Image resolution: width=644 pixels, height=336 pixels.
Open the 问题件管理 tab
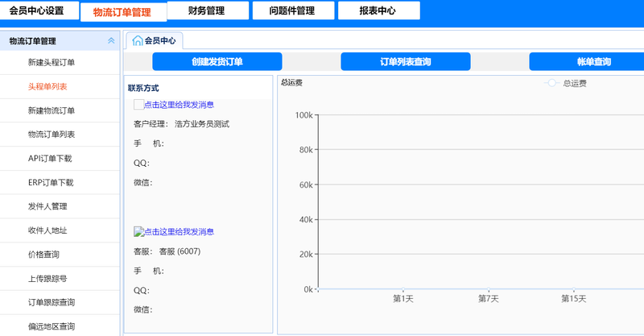(x=293, y=10)
